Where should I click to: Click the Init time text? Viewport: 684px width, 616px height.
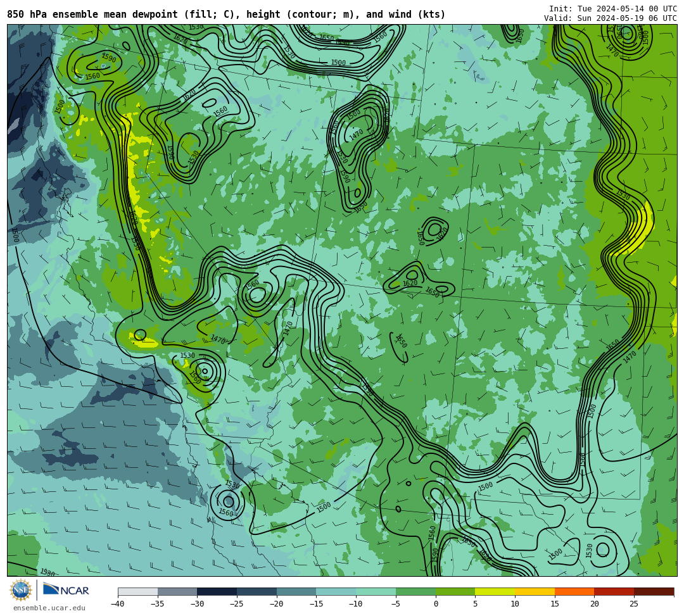pos(613,9)
